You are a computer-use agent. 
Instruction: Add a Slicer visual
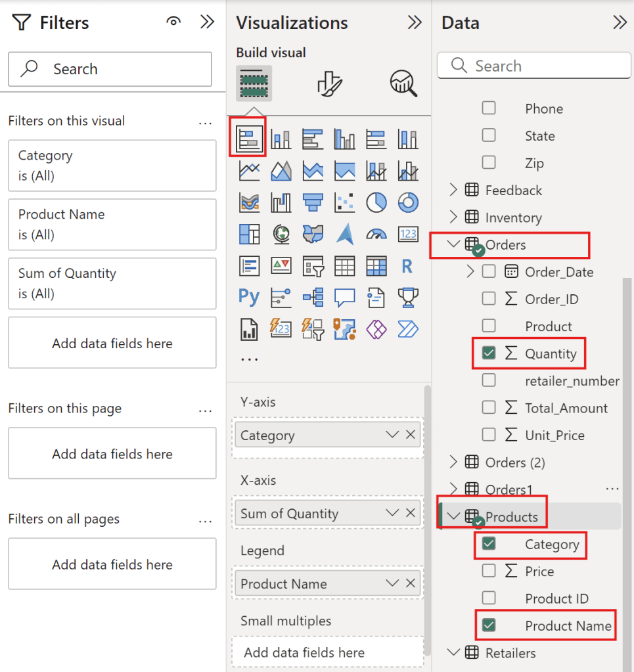(x=313, y=265)
